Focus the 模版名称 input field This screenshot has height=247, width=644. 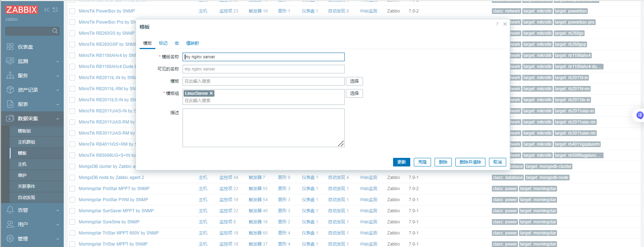click(263, 57)
